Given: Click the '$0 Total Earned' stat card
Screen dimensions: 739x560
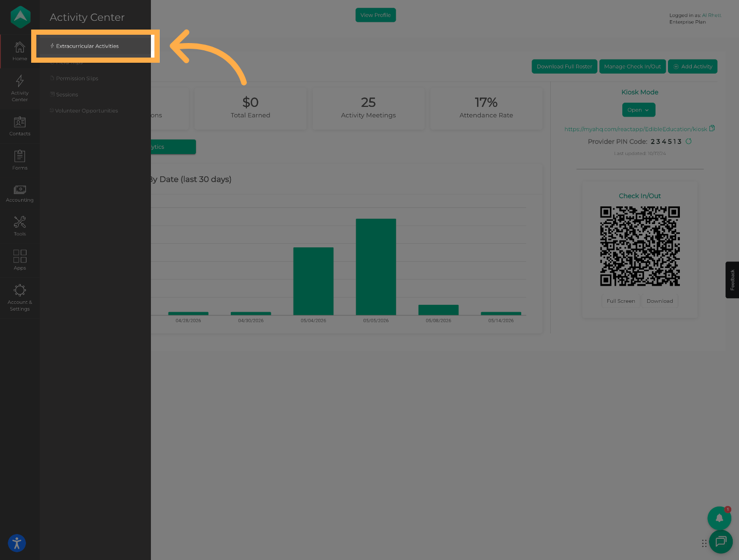Looking at the screenshot, I should coord(250,108).
